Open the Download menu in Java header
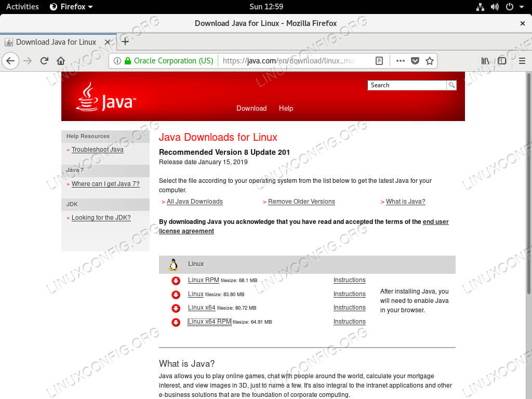The height and width of the screenshot is (399, 532). [251, 108]
